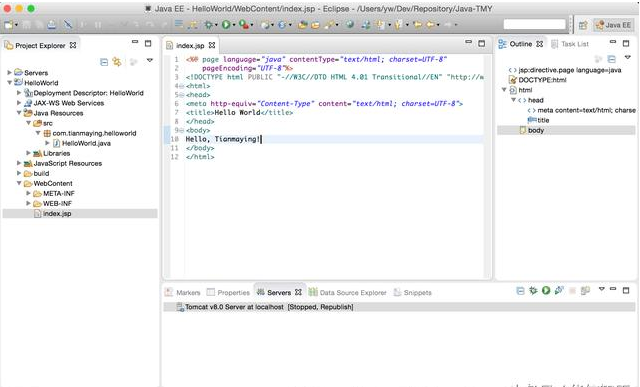The width and height of the screenshot is (640, 387).
Task: Collapse All in the Outline view
Action: pyautogui.click(x=611, y=59)
